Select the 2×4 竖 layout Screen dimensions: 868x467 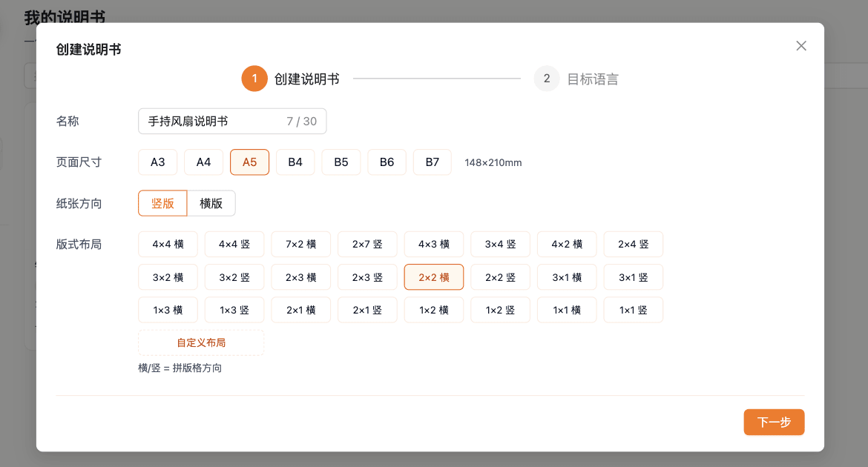[x=633, y=244]
